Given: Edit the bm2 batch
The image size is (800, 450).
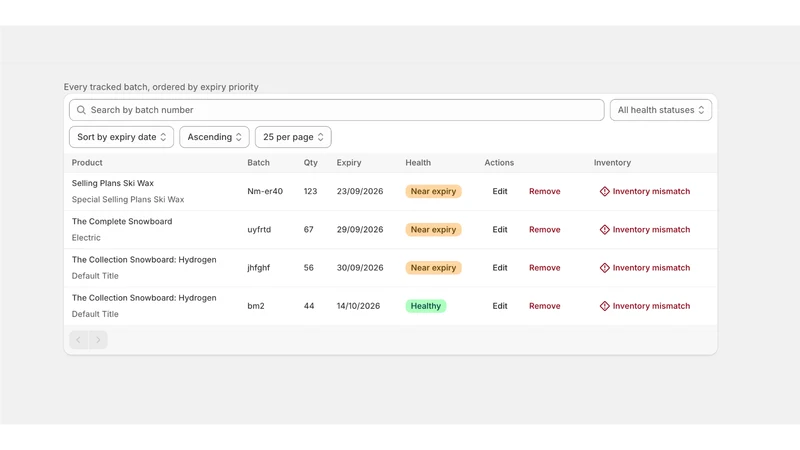Looking at the screenshot, I should (x=500, y=306).
